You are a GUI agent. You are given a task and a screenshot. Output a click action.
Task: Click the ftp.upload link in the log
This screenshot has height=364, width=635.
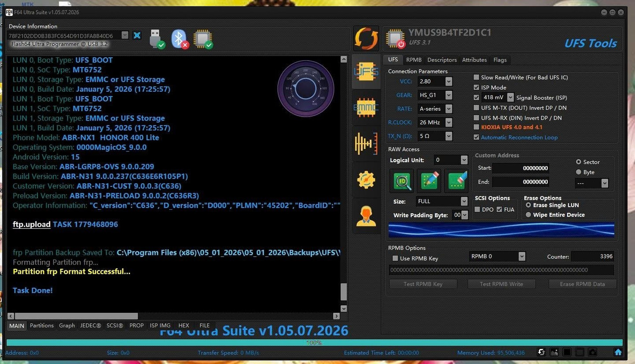point(32,224)
